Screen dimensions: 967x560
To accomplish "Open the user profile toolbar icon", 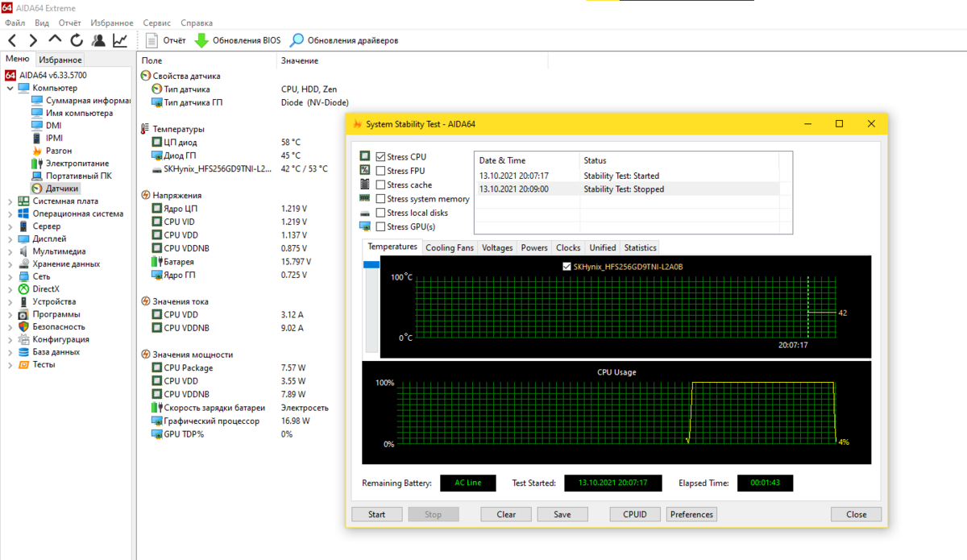I will click(98, 39).
